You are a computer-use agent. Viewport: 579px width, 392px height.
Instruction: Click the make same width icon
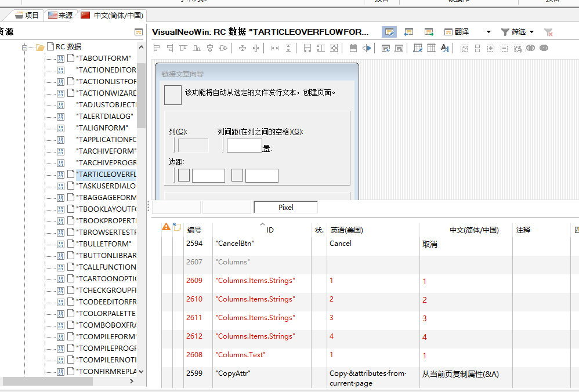[307, 48]
